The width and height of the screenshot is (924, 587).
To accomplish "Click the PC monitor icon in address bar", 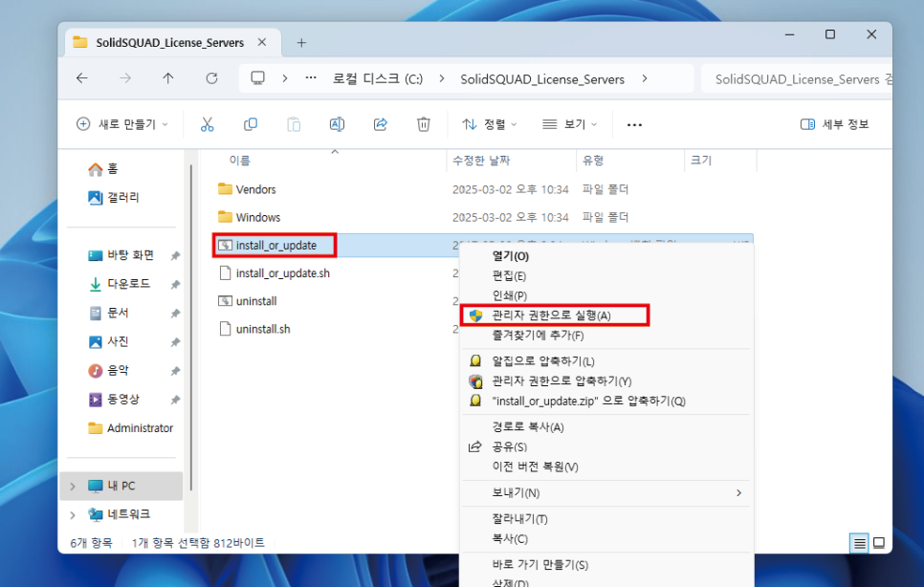I will pyautogui.click(x=257, y=78).
